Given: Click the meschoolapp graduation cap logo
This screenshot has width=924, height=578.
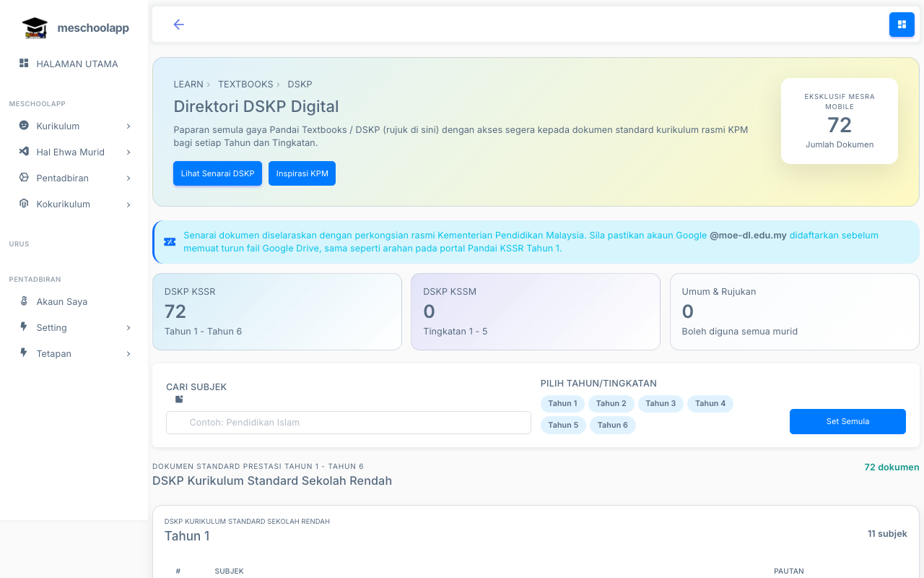Looking at the screenshot, I should tap(35, 28).
